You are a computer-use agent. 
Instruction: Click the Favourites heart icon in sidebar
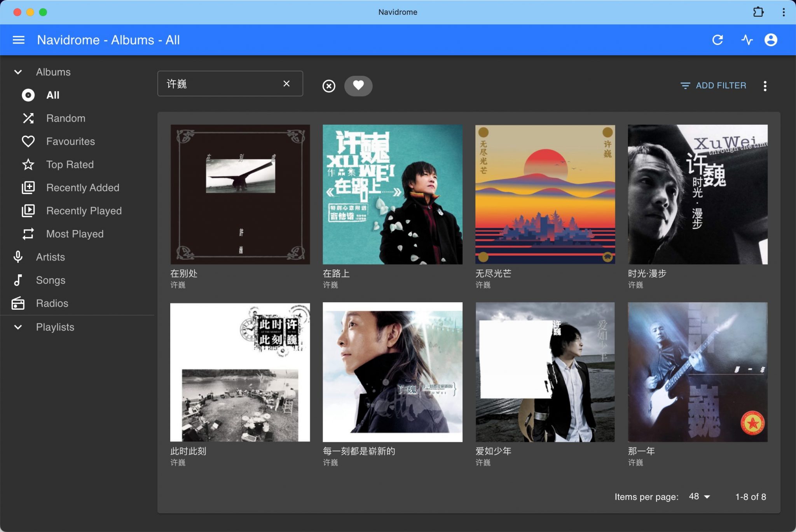[28, 141]
